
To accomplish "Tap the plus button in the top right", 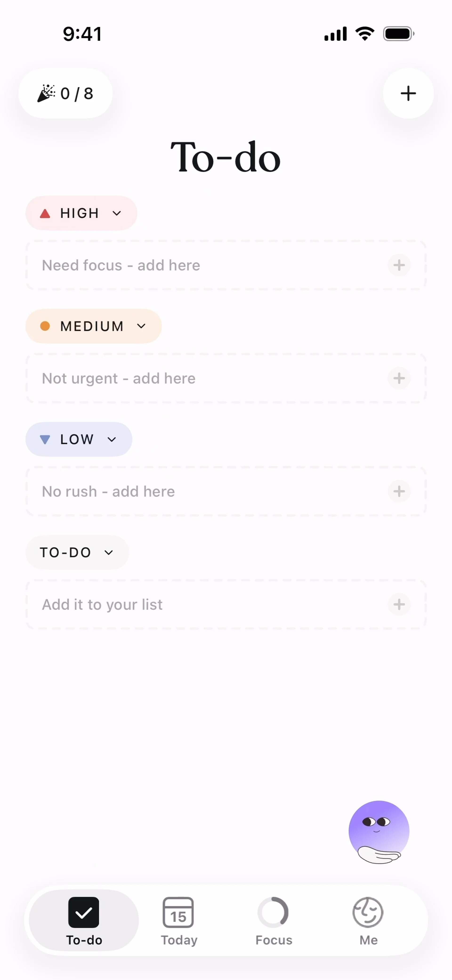I will [408, 93].
